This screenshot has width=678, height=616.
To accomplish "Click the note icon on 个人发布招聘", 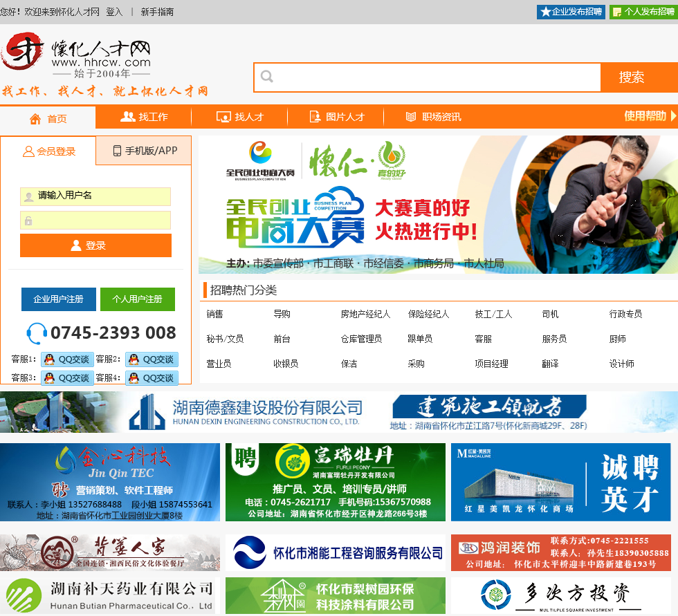I will (617, 12).
